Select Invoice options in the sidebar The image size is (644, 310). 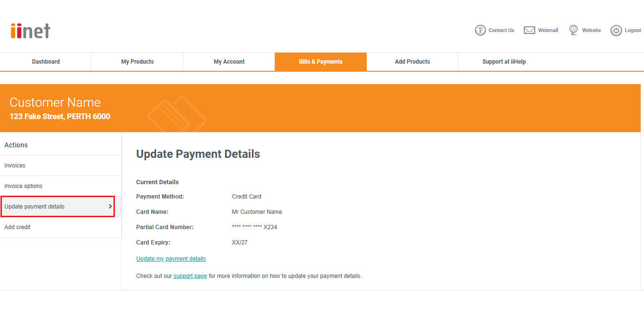click(x=23, y=186)
